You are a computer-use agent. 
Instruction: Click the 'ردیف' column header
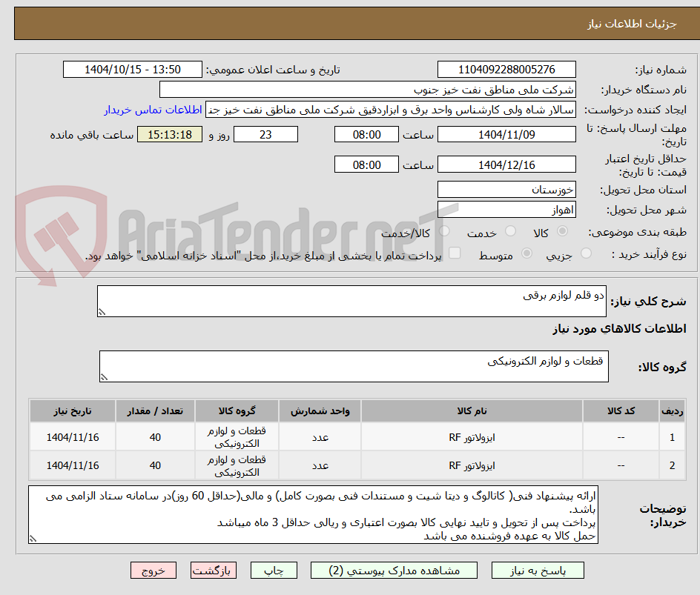673,410
